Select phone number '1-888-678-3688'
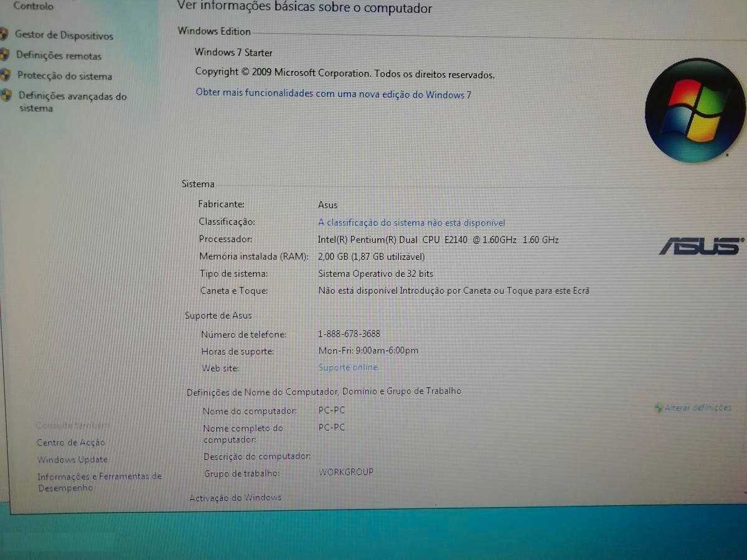Screen dimensions: 747x560 pos(349,334)
